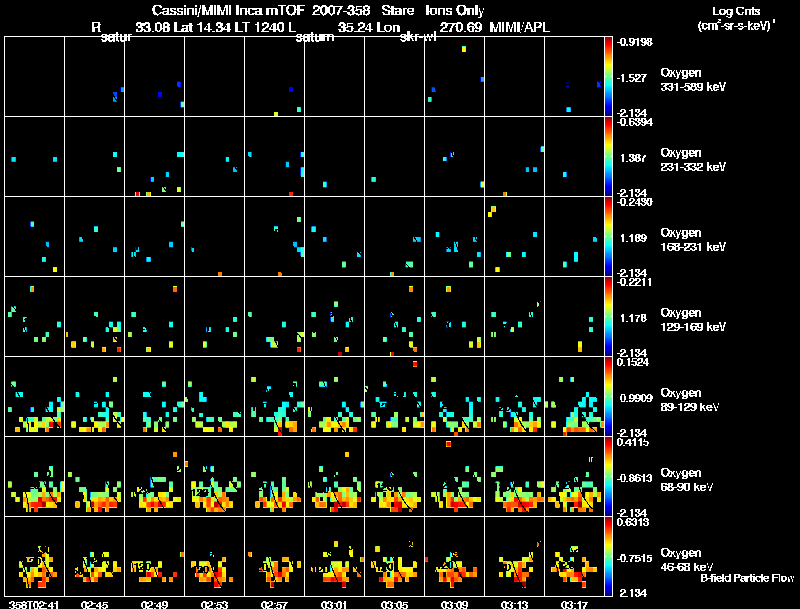Click the '2007-358' date text in title
The width and height of the screenshot is (800, 609).
(341, 10)
